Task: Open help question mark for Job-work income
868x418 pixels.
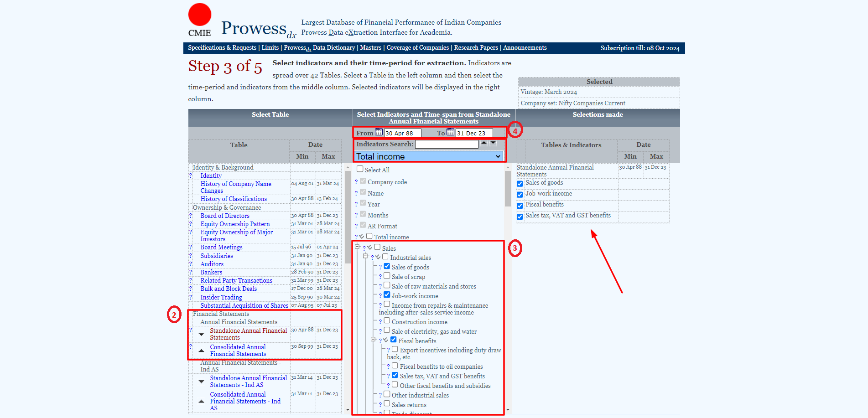Action: tap(380, 296)
